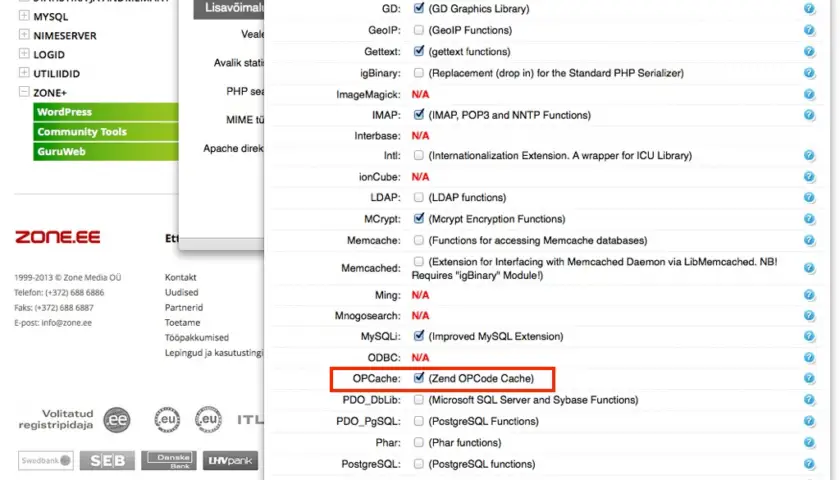Open help icon for GeoIP row
Viewport: 840px width, 480px height.
809,30
